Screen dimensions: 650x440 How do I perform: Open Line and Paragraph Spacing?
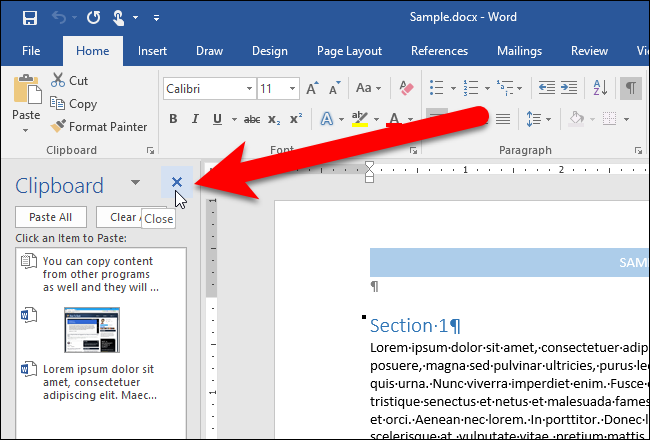[x=534, y=119]
